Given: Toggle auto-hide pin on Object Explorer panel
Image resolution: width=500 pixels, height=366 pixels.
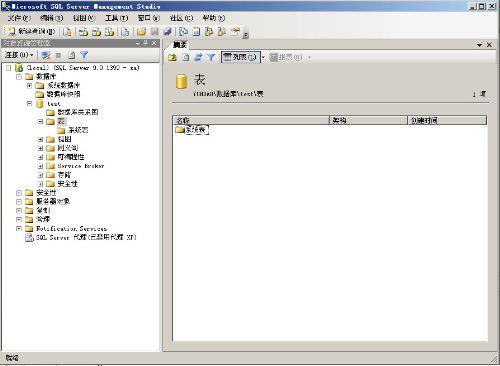Looking at the screenshot, I should [x=145, y=43].
